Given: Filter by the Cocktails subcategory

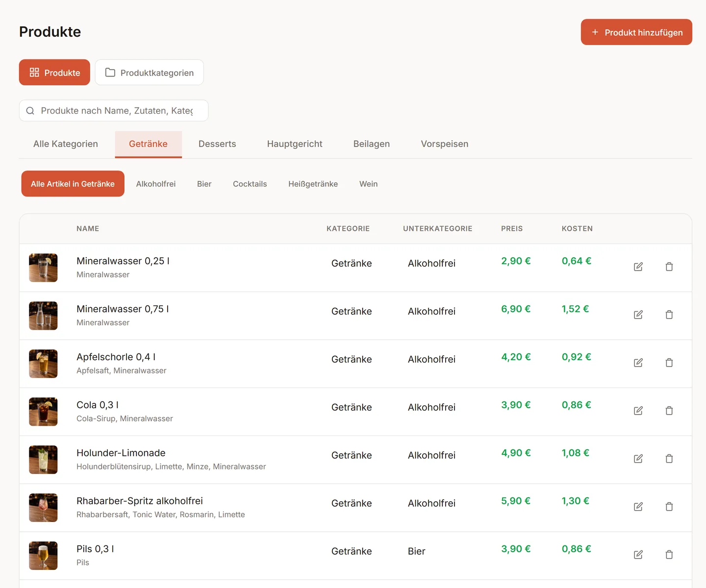Looking at the screenshot, I should (x=250, y=184).
